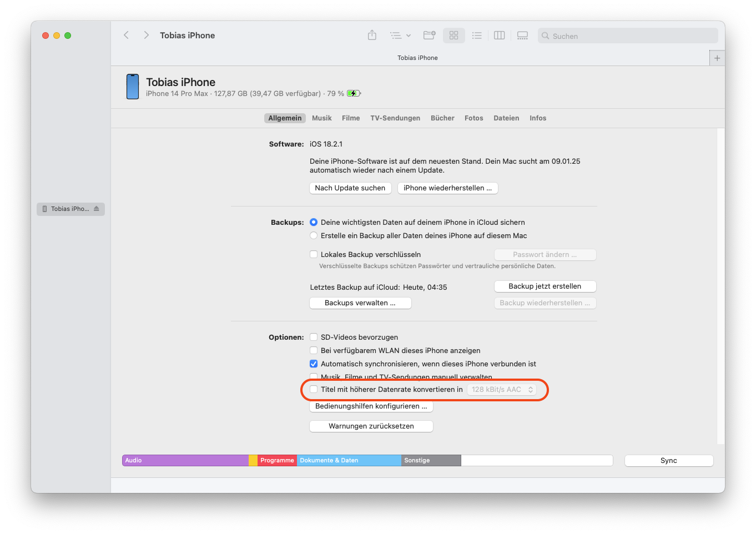Click Nach Update suchen button
The image size is (756, 534).
click(350, 188)
